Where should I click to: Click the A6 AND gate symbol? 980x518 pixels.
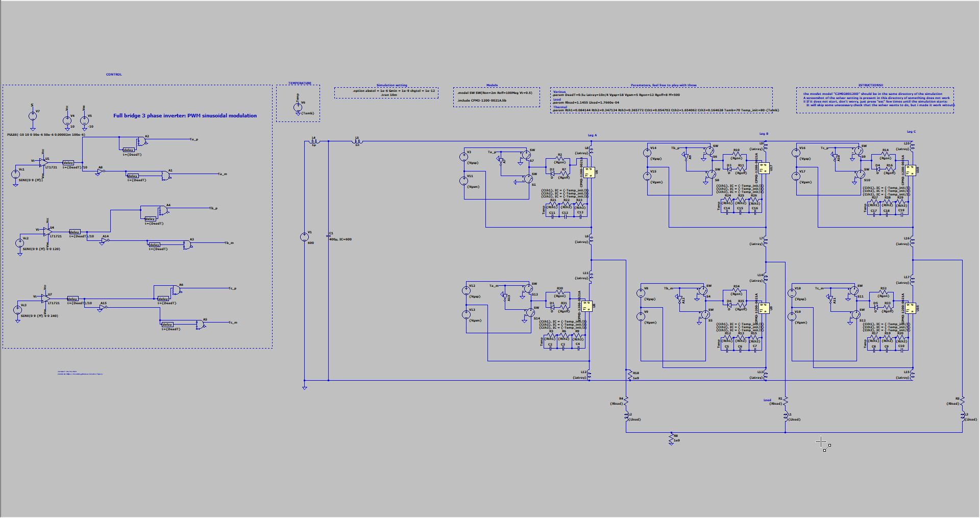pyautogui.click(x=176, y=290)
